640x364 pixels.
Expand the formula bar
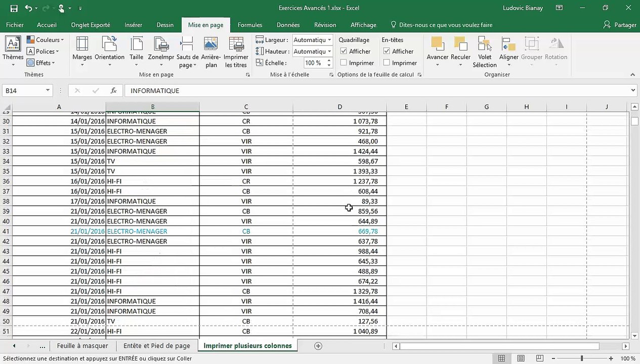coord(633,90)
